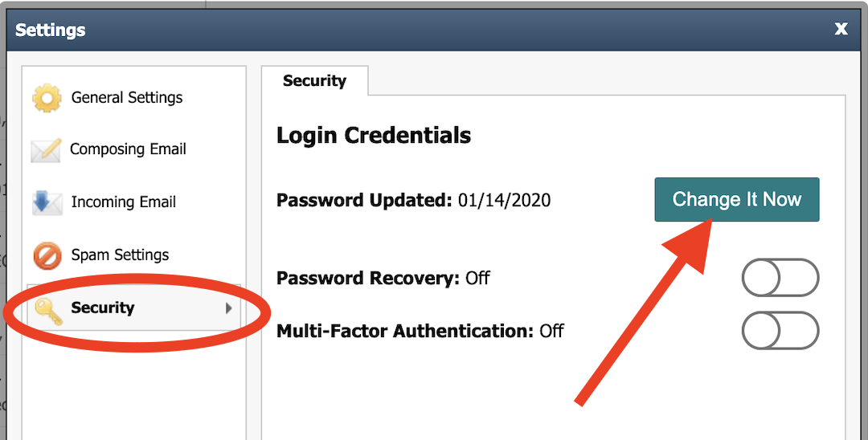Screen dimensions: 868x440
Task: Go to Composing Email label
Action: click(x=128, y=149)
